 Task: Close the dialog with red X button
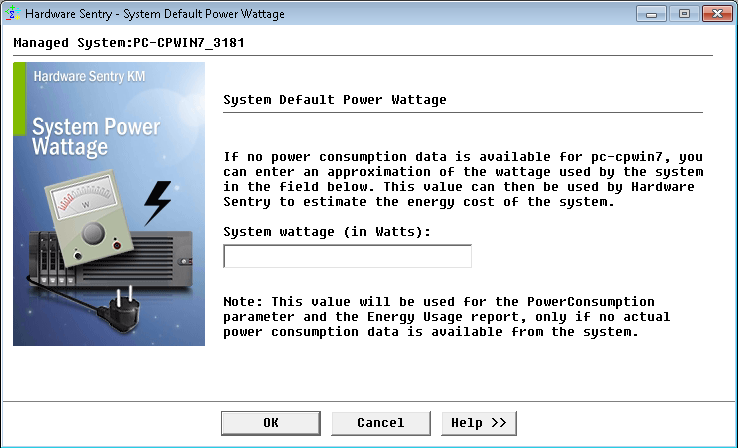(713, 14)
